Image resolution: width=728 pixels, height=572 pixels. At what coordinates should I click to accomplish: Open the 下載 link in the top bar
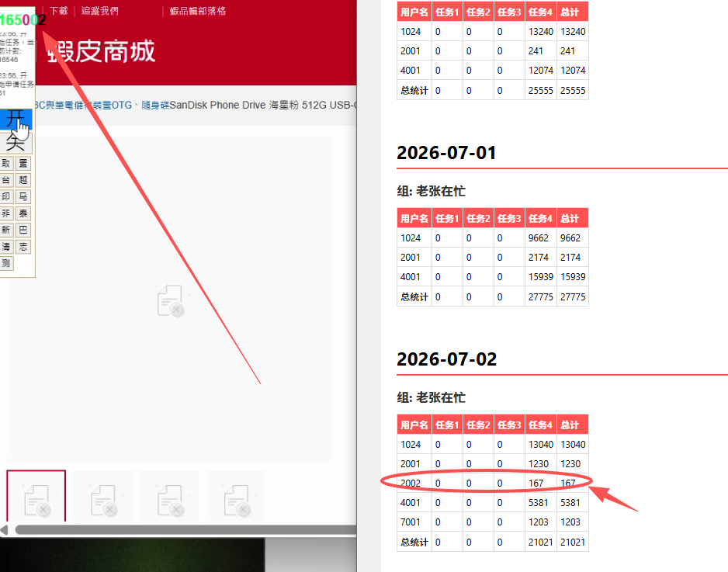click(x=59, y=11)
